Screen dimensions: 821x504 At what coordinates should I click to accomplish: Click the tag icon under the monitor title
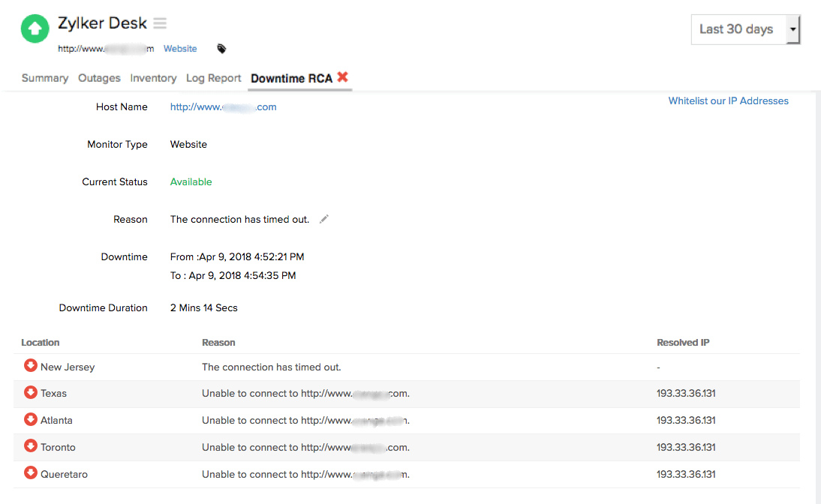point(221,49)
